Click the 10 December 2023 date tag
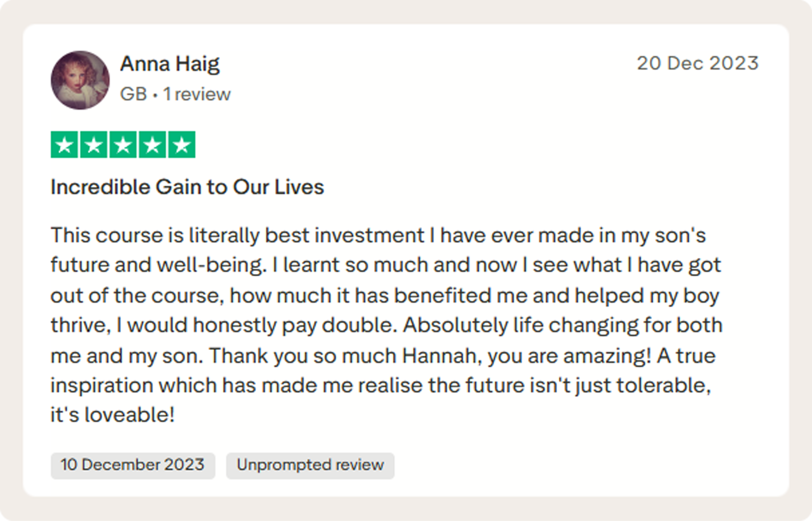 pos(133,466)
